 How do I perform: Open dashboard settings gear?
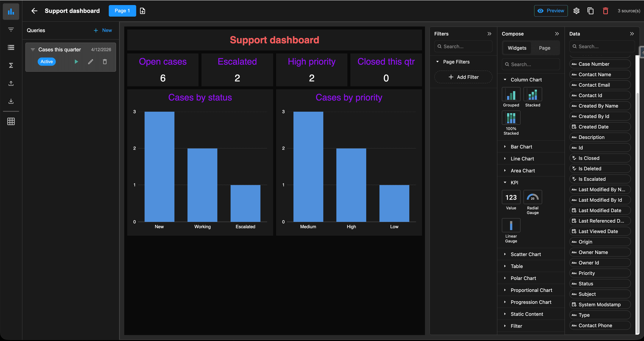(x=576, y=11)
